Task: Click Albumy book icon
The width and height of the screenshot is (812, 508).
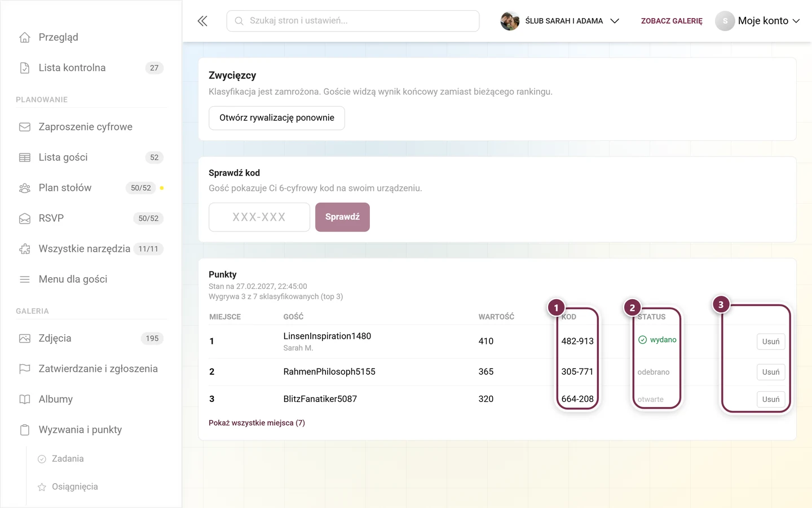Action: pos(25,400)
